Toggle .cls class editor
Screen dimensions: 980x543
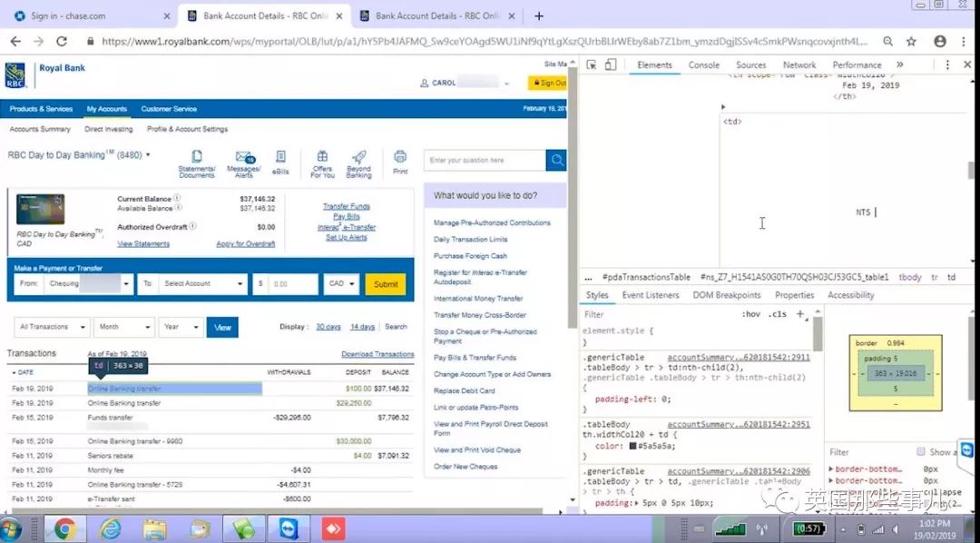(x=777, y=314)
